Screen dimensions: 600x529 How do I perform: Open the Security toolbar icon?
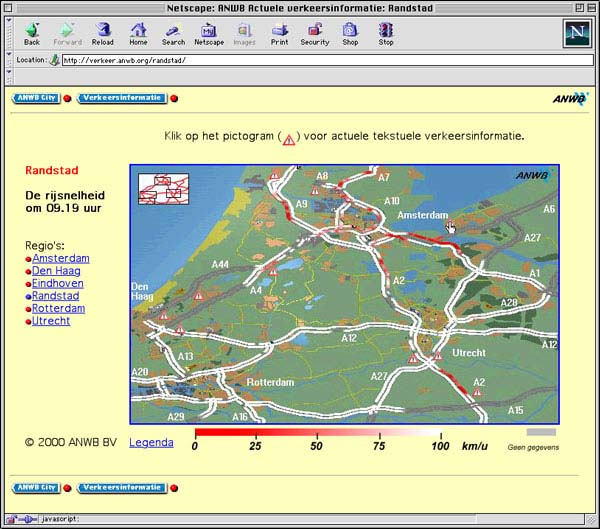[314, 34]
